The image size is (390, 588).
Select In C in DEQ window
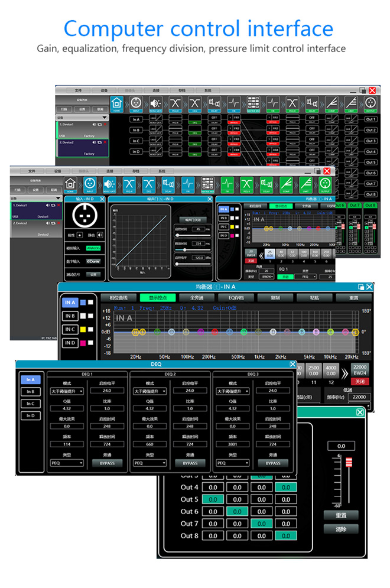30,404
